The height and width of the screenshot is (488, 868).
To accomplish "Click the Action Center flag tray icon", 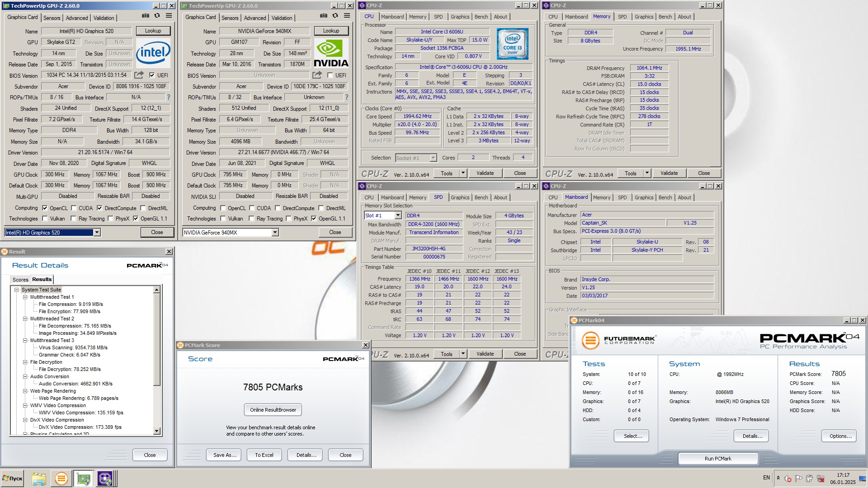I will click(799, 479).
